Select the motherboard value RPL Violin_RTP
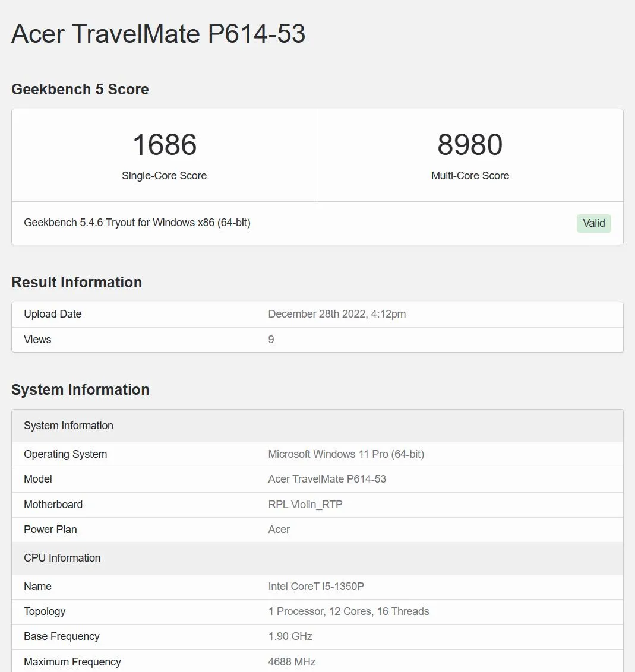Viewport: 635px width, 672px height. point(305,505)
